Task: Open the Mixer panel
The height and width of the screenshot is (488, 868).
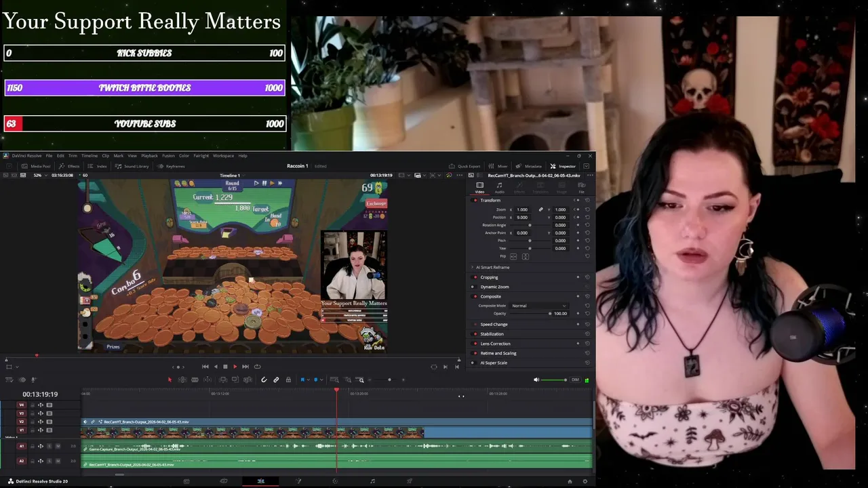Action: coord(499,166)
